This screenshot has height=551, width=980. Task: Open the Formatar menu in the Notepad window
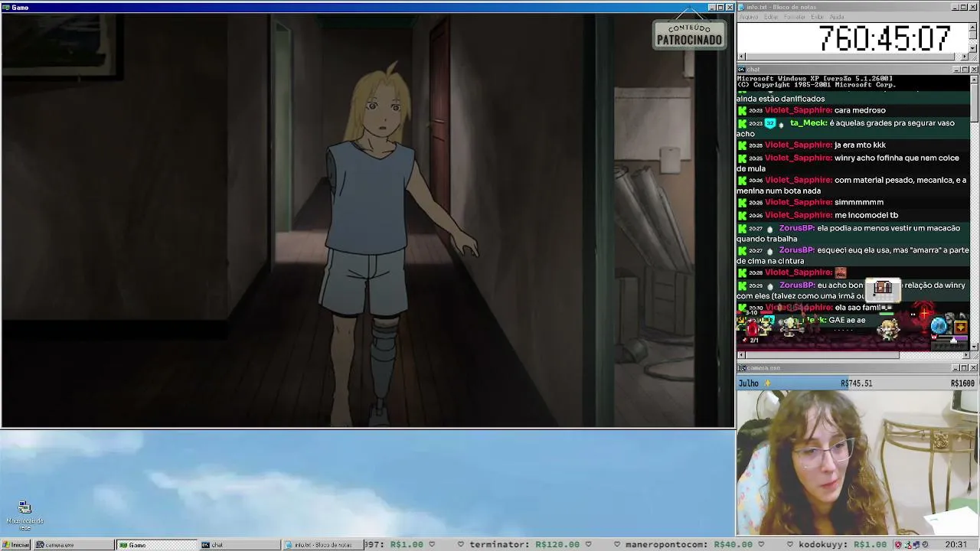pos(795,17)
